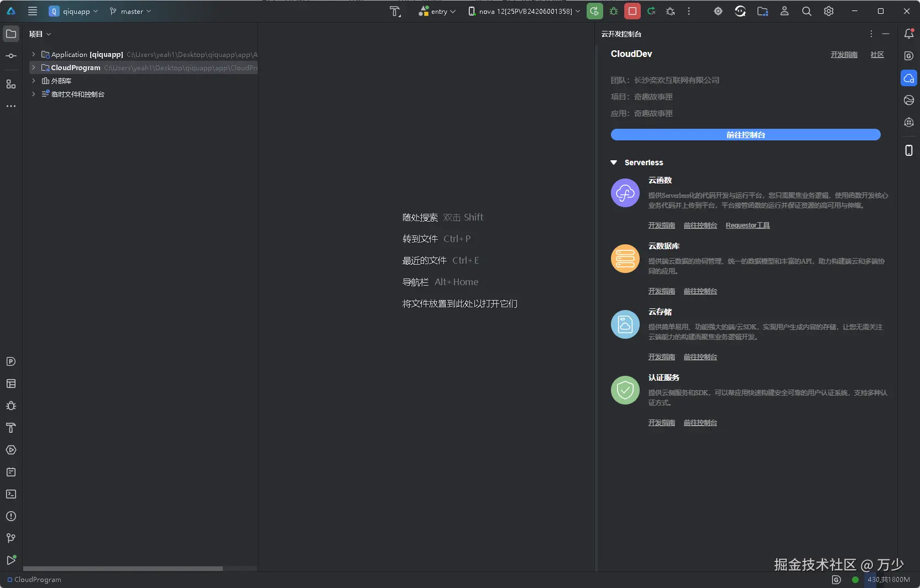920x588 pixels.
Task: Click the 前往控制台 blue button
Action: [745, 135]
